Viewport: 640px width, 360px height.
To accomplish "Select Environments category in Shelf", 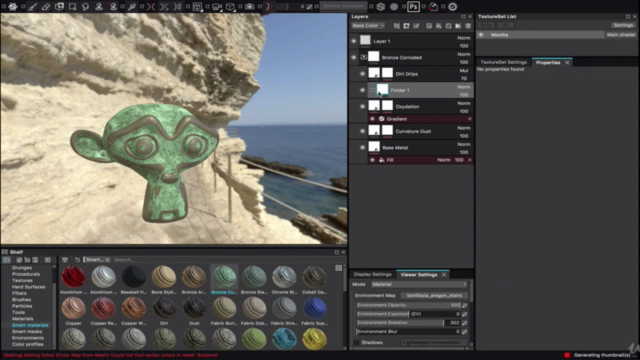I will click(28, 338).
